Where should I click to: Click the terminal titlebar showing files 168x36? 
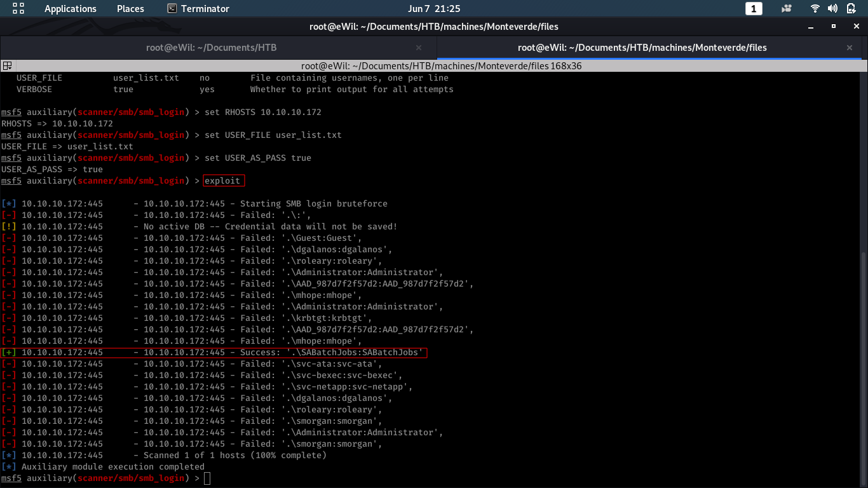tap(441, 66)
